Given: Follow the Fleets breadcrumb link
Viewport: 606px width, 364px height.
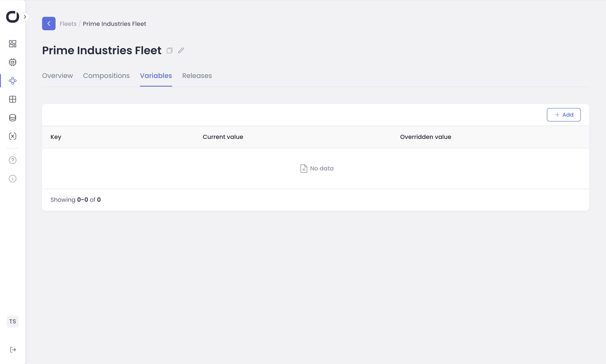Looking at the screenshot, I should 68,24.
